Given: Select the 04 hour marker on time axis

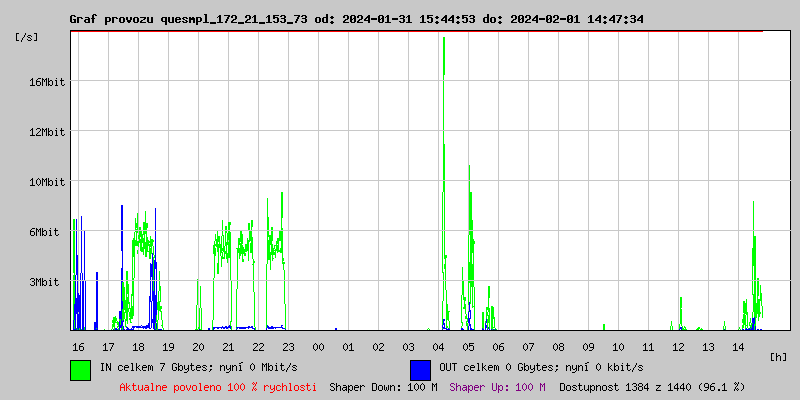Looking at the screenshot, I should click(x=438, y=346).
